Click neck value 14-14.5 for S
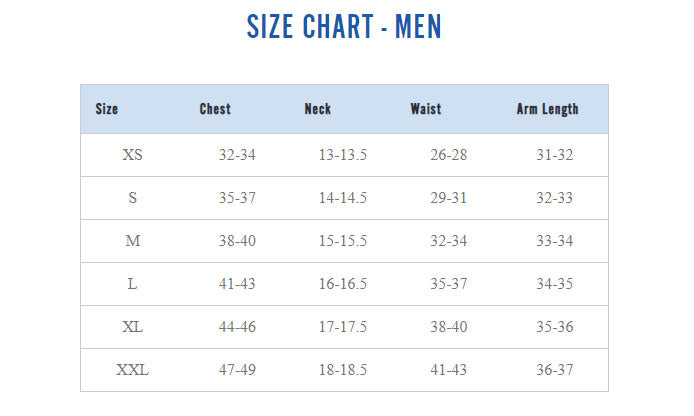 coord(343,198)
